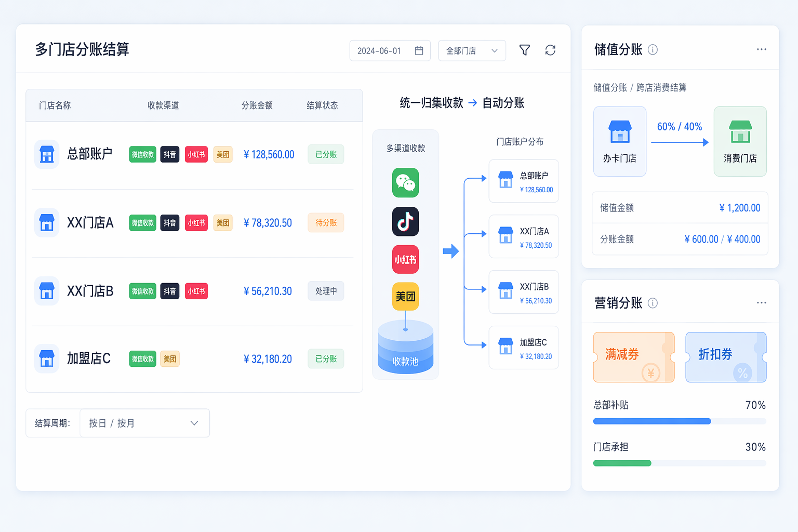Image resolution: width=798 pixels, height=532 pixels.
Task: Click 美团 tag in 加盟店C row
Action: pyautogui.click(x=170, y=359)
